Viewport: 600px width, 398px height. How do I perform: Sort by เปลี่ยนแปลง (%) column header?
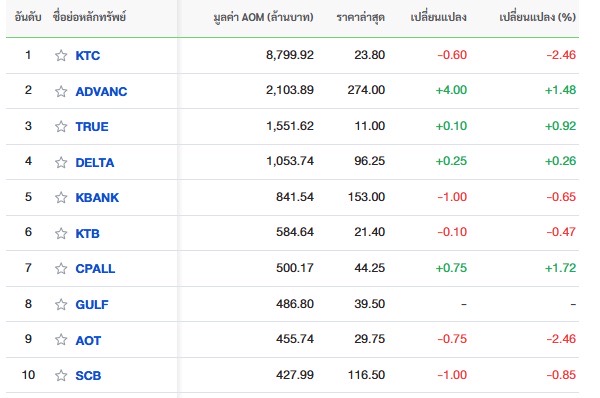[537, 17]
